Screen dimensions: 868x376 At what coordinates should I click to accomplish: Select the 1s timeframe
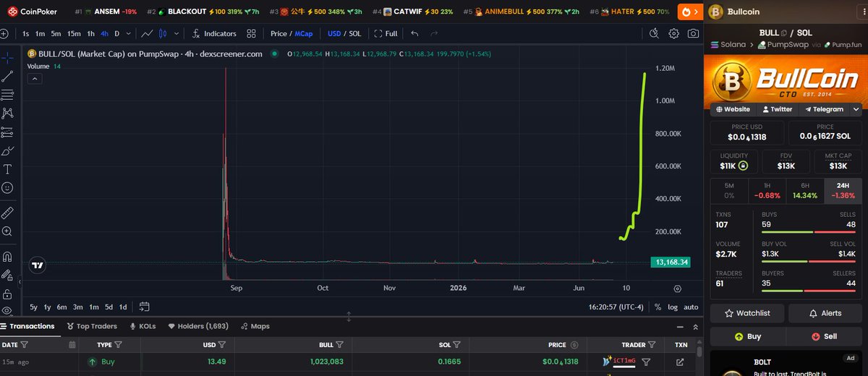pyautogui.click(x=26, y=33)
